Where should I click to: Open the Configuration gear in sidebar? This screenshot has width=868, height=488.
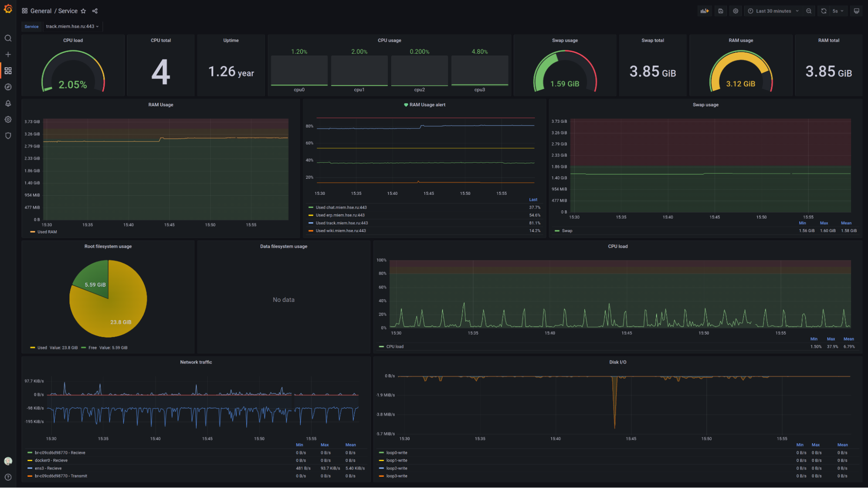[8, 119]
